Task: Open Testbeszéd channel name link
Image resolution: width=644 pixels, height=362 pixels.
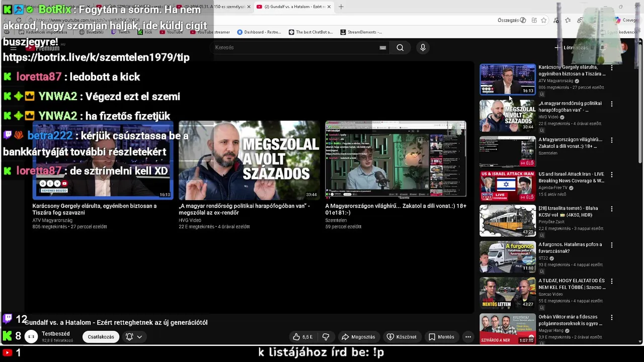Action: pyautogui.click(x=56, y=334)
